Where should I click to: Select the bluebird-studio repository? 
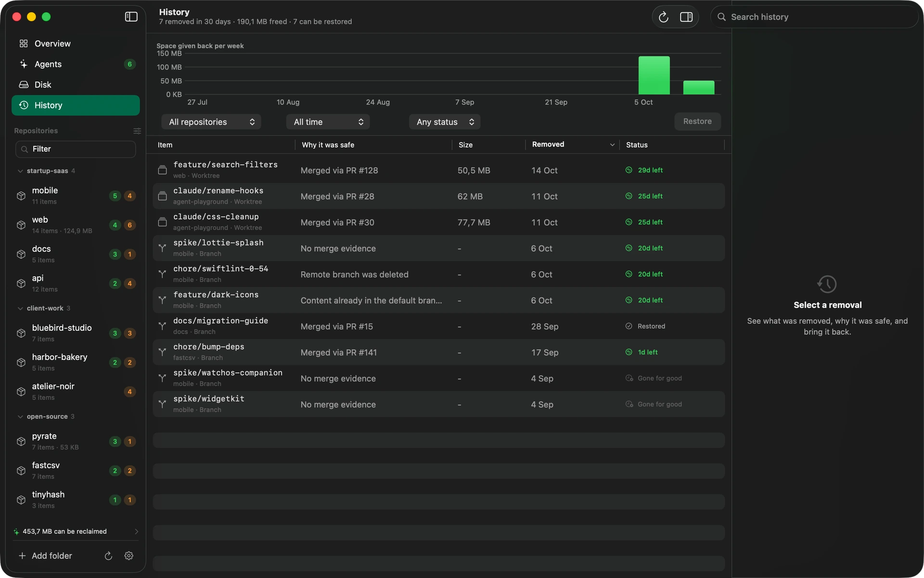pyautogui.click(x=76, y=333)
